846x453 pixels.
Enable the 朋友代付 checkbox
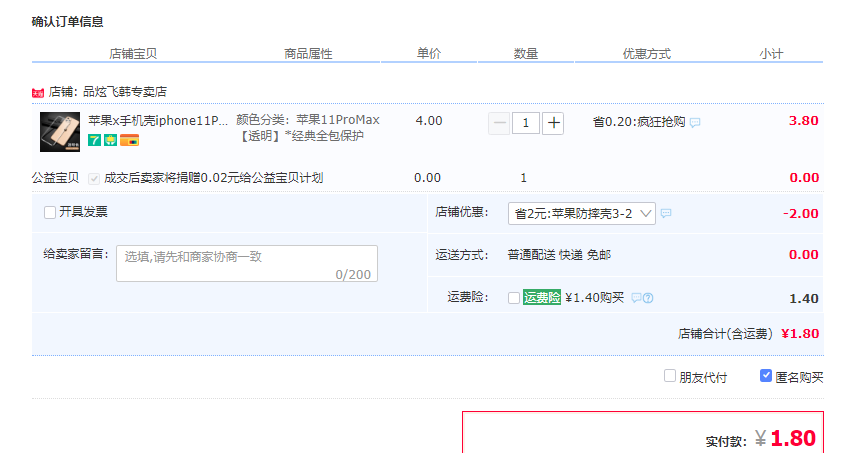point(670,376)
